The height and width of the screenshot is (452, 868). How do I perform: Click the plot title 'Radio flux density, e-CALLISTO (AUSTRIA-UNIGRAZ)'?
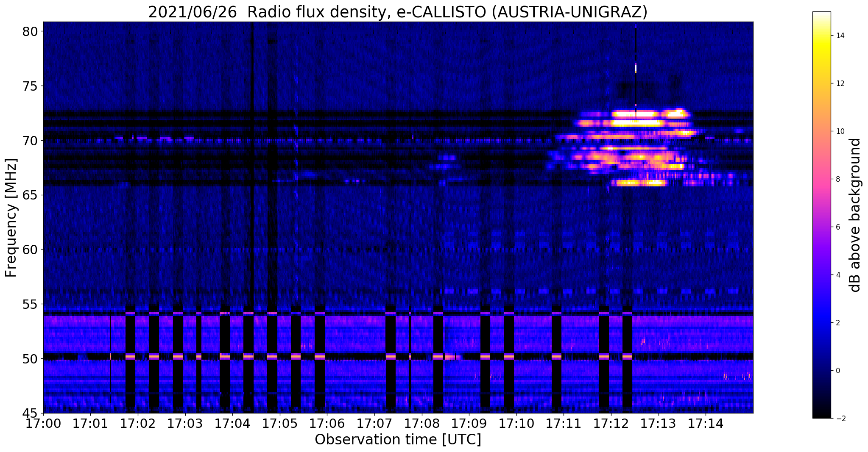click(x=447, y=12)
